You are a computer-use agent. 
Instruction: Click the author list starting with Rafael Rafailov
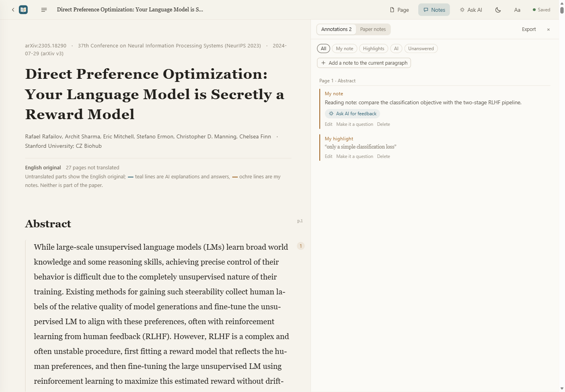click(x=148, y=137)
